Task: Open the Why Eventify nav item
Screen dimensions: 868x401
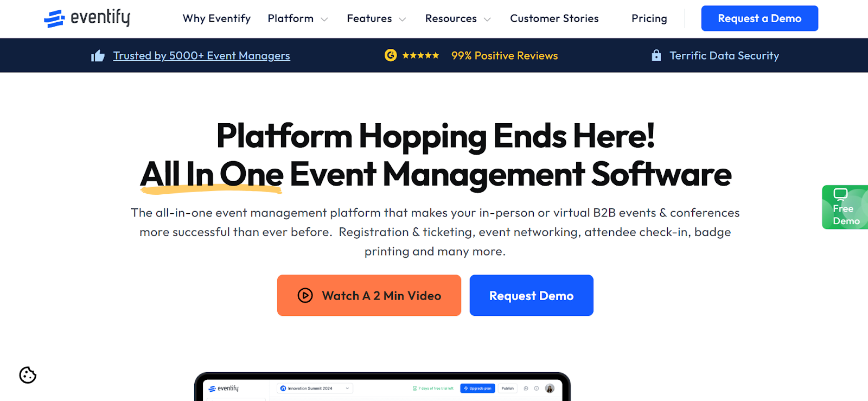Action: click(x=216, y=18)
